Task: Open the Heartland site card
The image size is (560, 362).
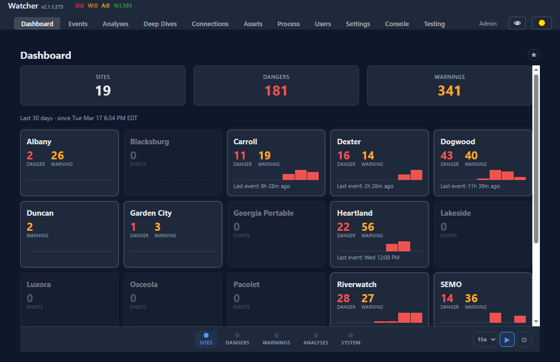Action: coord(379,234)
